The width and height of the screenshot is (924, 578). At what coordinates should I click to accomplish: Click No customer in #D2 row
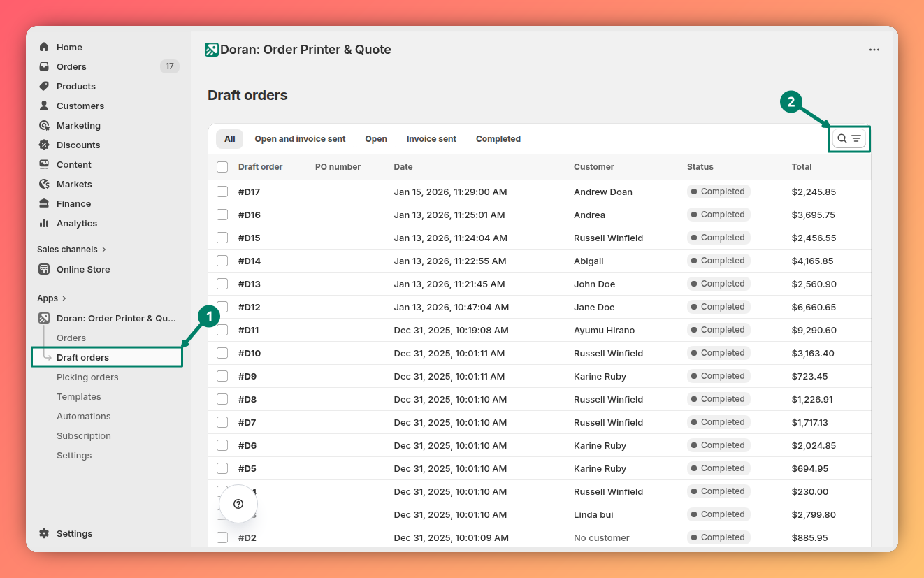point(602,537)
